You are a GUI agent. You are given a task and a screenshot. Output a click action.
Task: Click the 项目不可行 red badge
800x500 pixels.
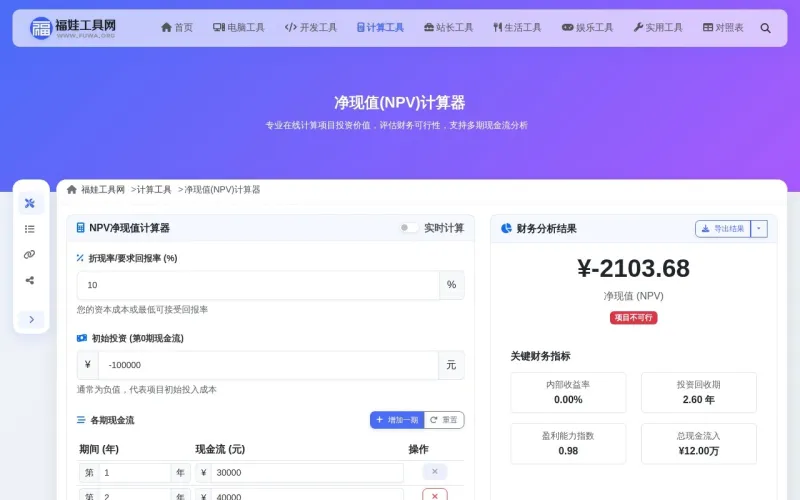pyautogui.click(x=633, y=317)
